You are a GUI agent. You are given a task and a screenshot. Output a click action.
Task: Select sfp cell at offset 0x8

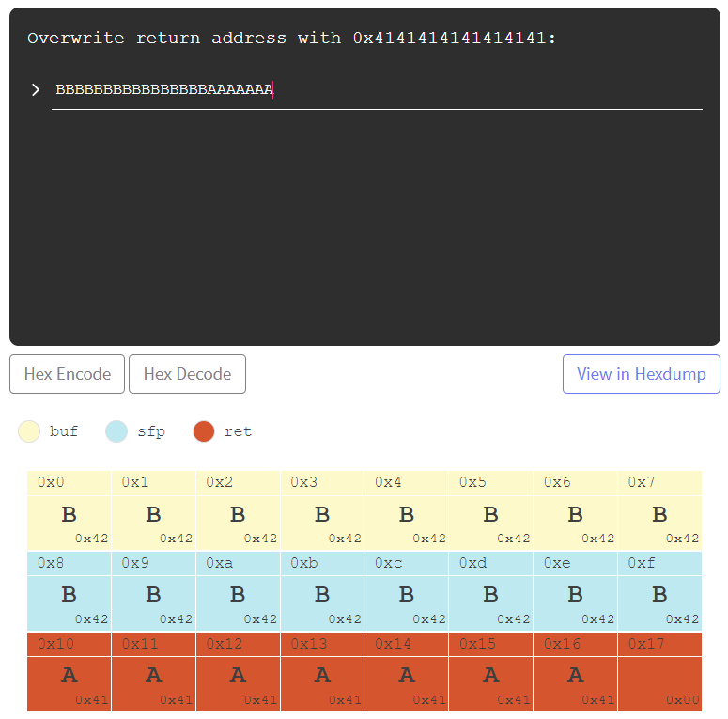point(69,591)
